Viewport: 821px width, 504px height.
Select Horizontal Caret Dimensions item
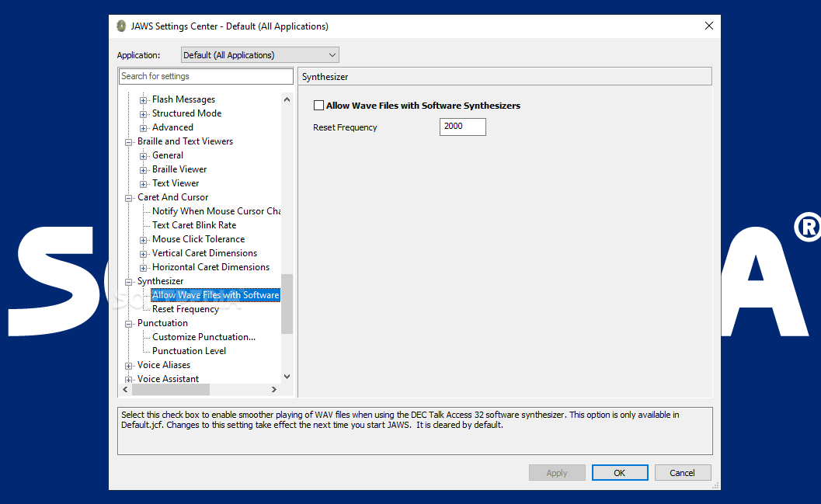(x=210, y=267)
